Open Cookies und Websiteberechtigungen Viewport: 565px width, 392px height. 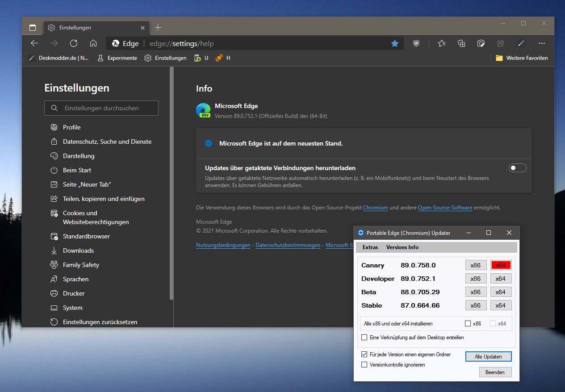[96, 217]
